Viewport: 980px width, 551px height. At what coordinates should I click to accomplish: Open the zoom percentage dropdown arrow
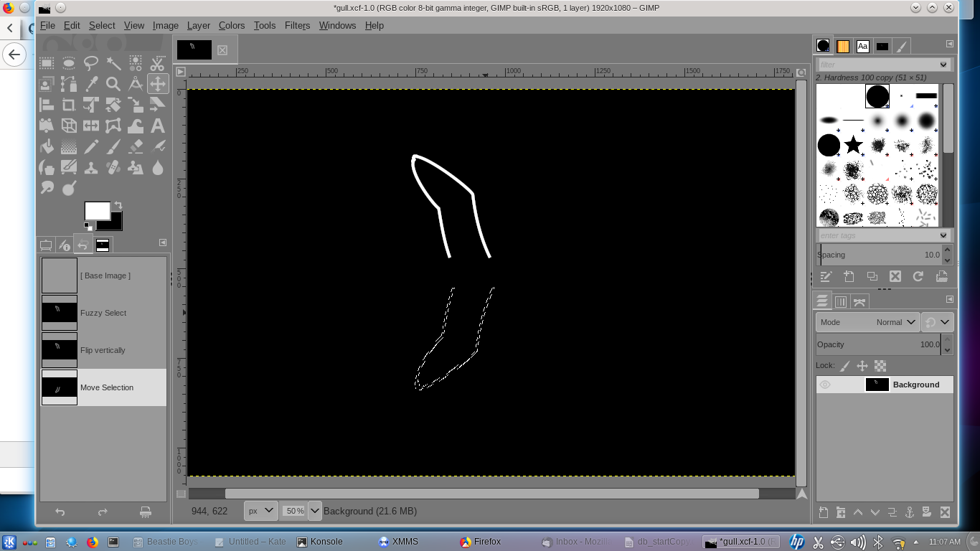(x=315, y=511)
